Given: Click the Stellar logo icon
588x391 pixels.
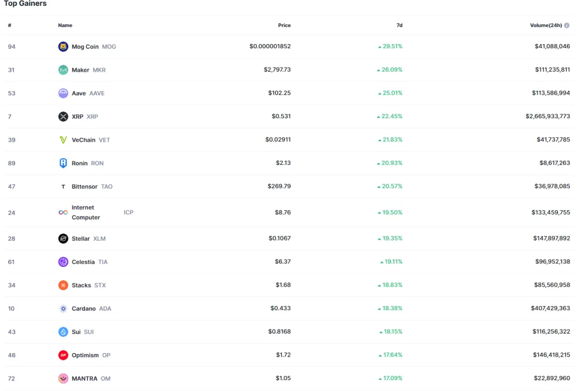Looking at the screenshot, I should (x=63, y=238).
